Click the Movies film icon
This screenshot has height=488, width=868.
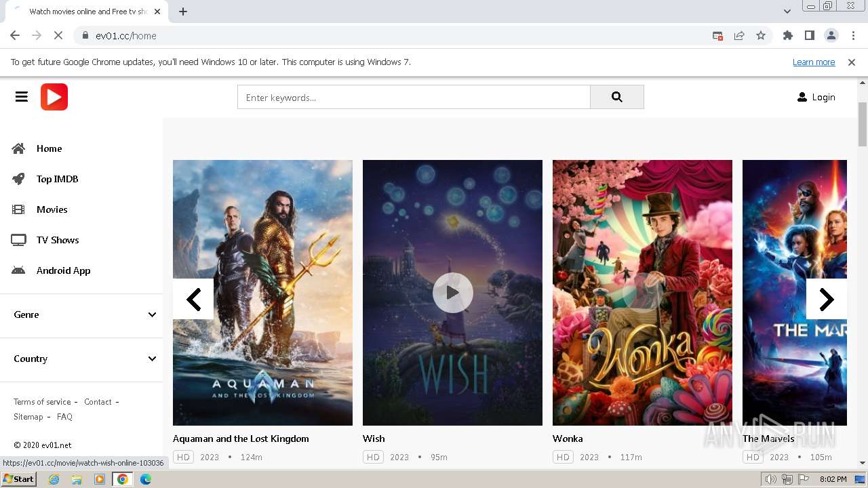pyautogui.click(x=18, y=209)
